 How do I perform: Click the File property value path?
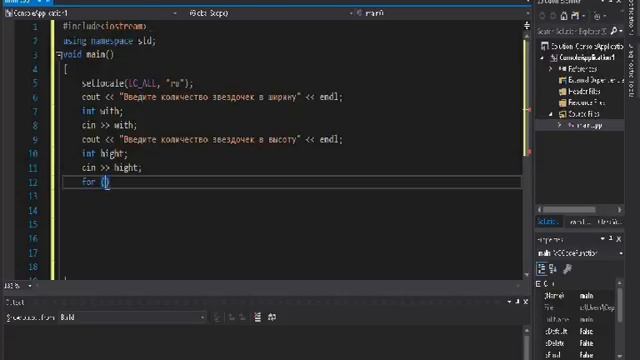click(x=597, y=307)
